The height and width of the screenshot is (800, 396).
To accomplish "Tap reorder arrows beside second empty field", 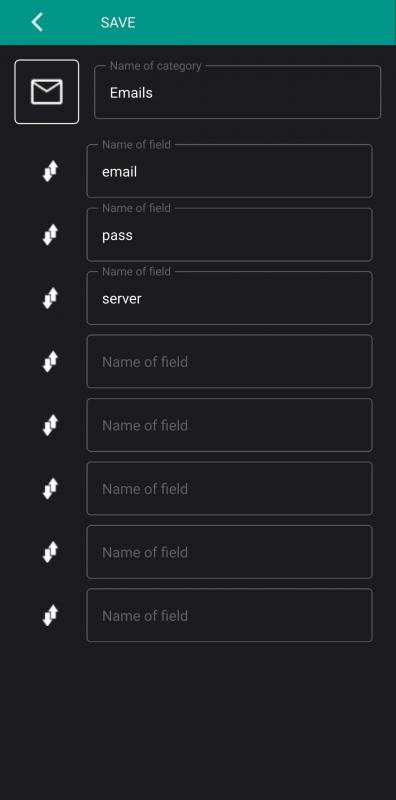I will [50, 425].
